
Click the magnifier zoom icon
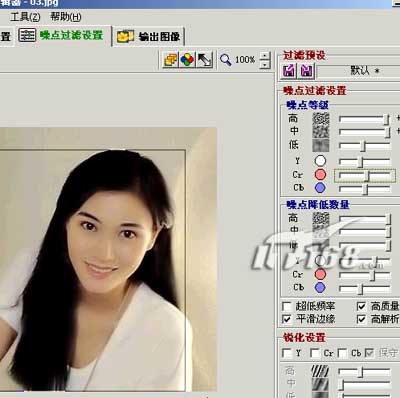[x=226, y=60]
